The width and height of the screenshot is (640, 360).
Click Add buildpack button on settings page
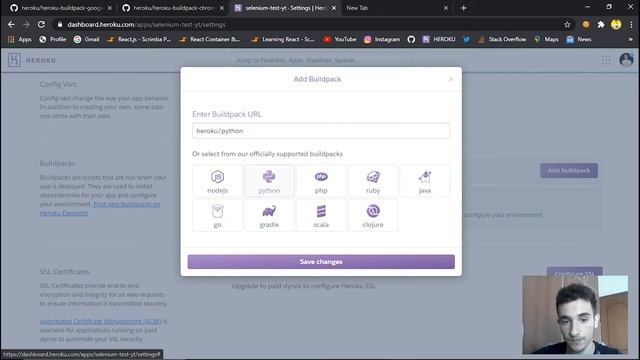(569, 171)
